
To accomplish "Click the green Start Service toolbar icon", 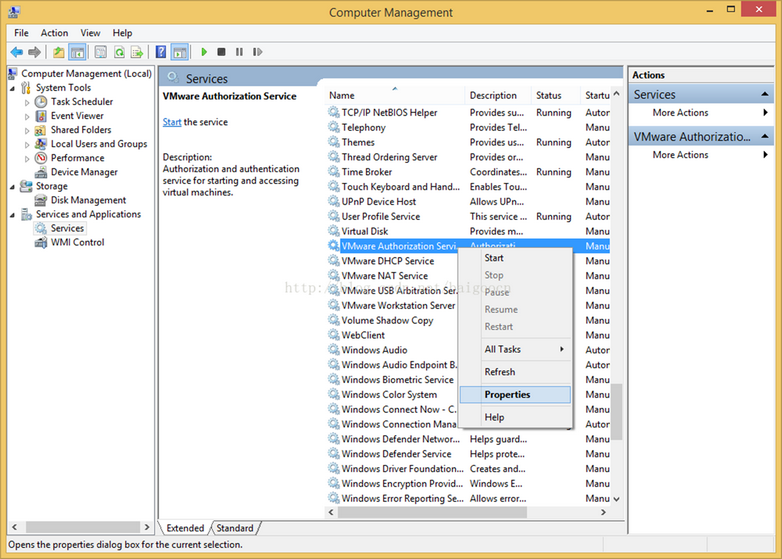I will [203, 52].
